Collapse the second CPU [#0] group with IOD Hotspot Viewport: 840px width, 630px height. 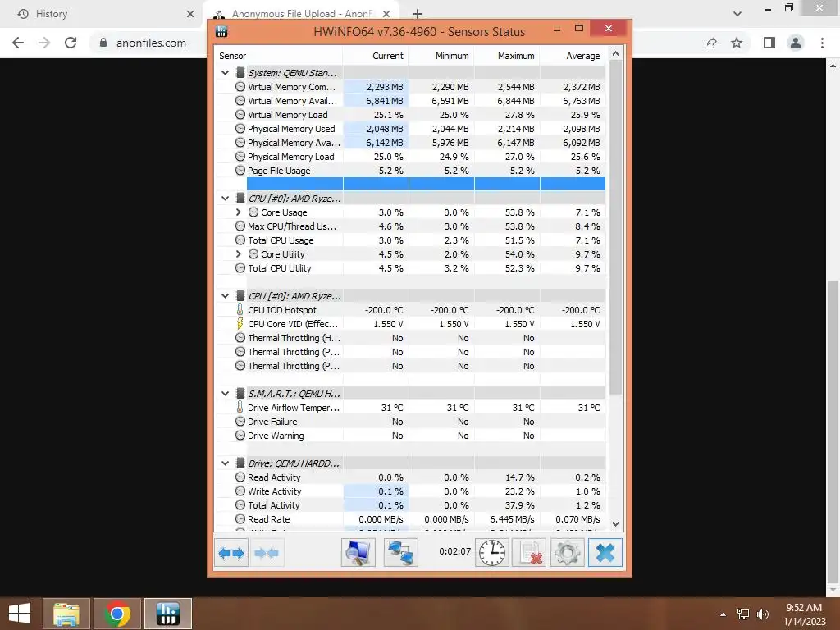click(x=225, y=295)
